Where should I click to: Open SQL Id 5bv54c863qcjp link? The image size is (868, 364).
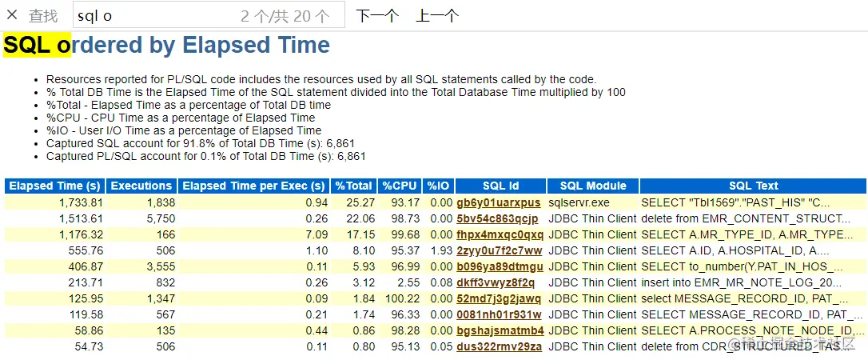coord(497,218)
